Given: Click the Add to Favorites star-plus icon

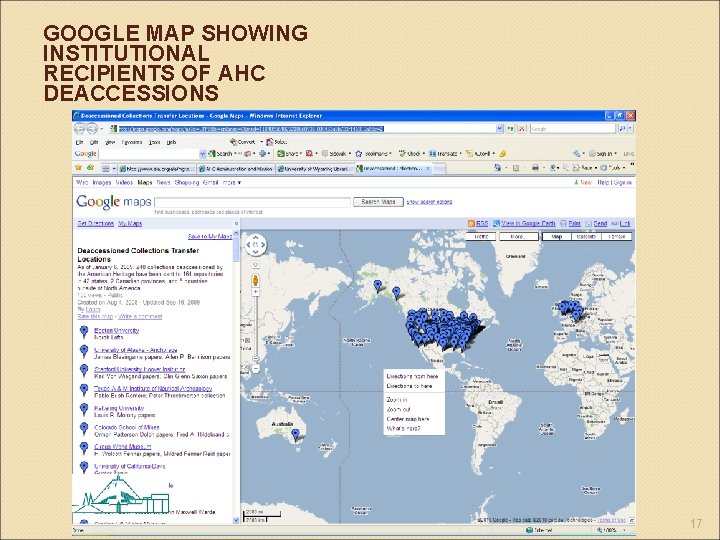Looking at the screenshot, I should coord(90,168).
